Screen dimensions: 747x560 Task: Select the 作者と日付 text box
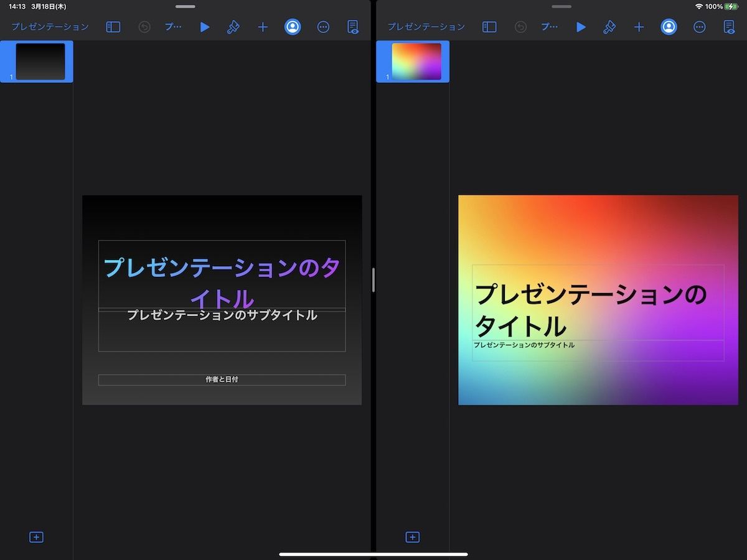tap(222, 380)
